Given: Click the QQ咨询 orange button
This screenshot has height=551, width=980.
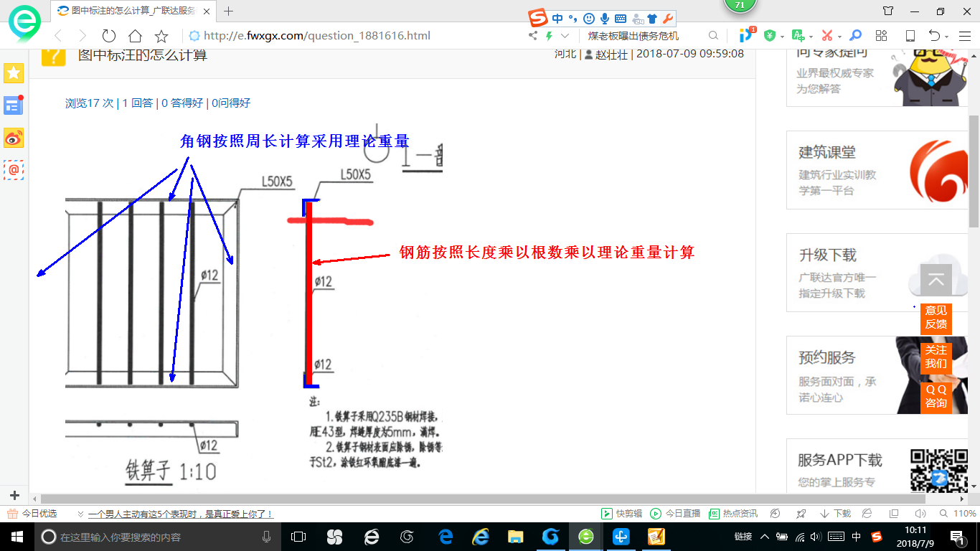Looking at the screenshot, I should tap(936, 396).
